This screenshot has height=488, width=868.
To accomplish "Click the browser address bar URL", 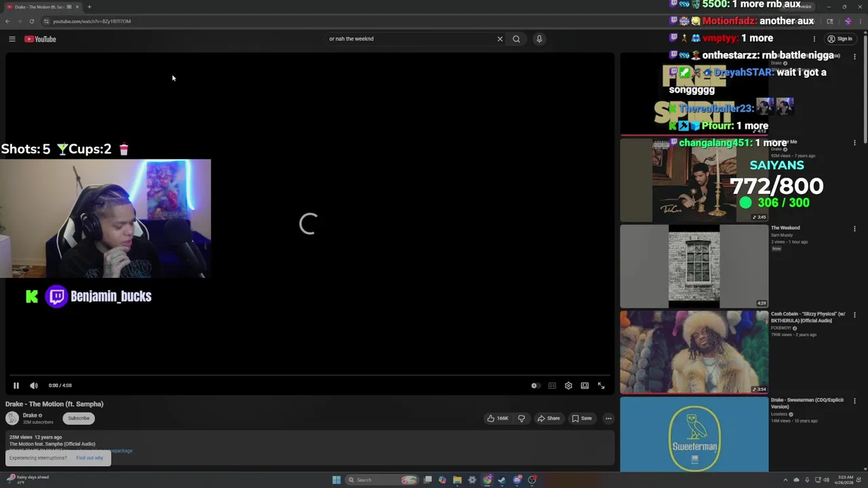I will click(92, 21).
